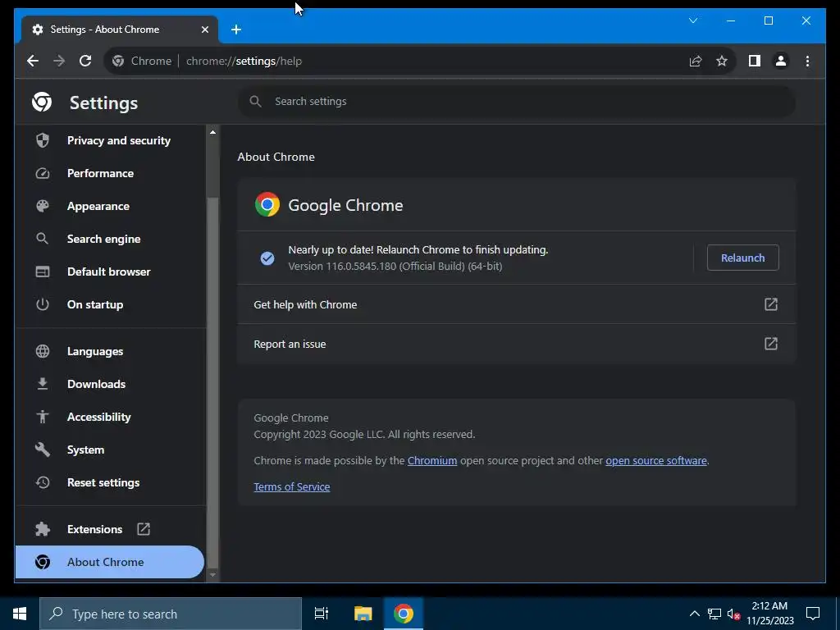Viewport: 840px width, 630px height.
Task: Click Relaunch to finish updating
Action: 743,258
